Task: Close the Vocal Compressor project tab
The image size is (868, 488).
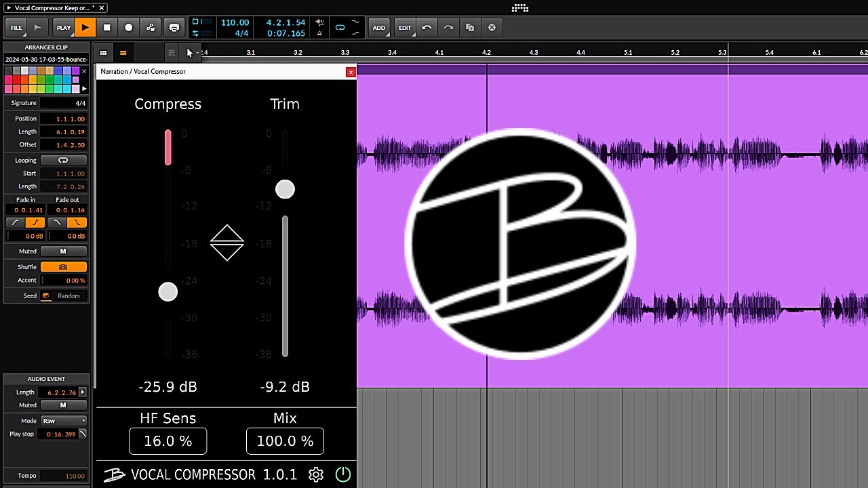Action: tap(102, 7)
